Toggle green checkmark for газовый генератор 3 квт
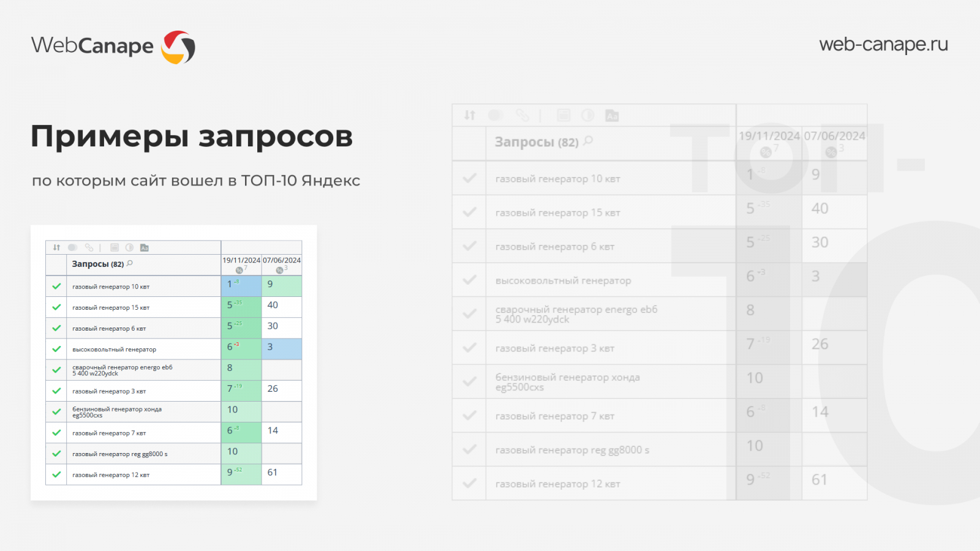The height and width of the screenshot is (551, 980). point(56,391)
